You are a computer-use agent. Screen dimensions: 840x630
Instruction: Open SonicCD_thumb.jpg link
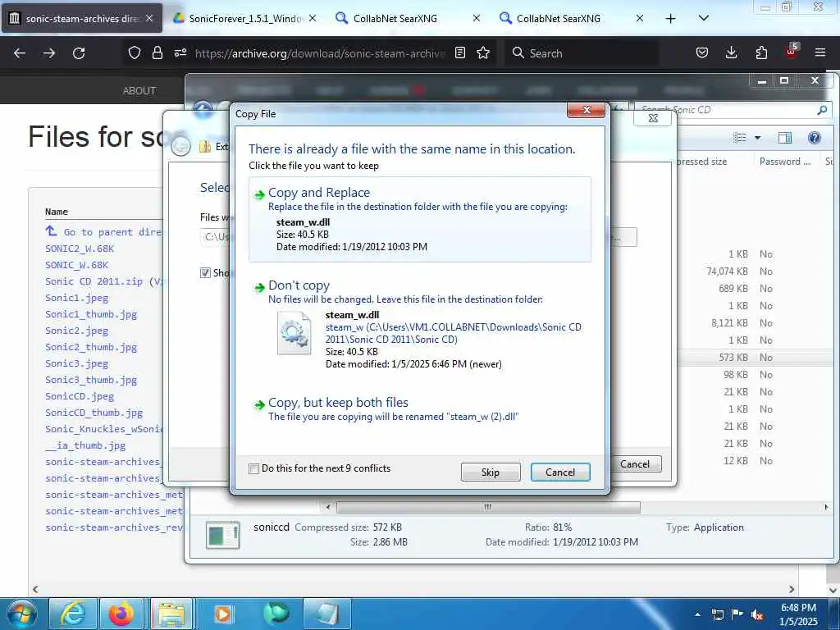click(x=94, y=413)
